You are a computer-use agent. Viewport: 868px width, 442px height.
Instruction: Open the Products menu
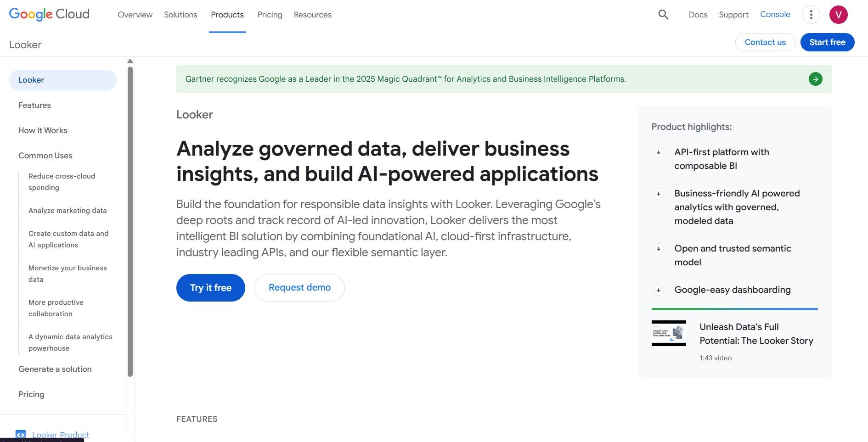pos(227,15)
